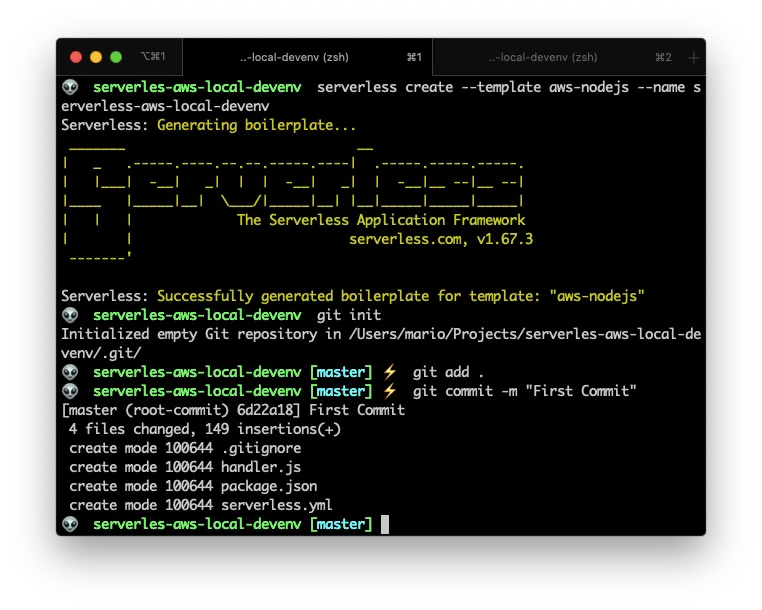Click '4 files changed, 149 insertions(+)' line
762x610 pixels.
(x=205, y=429)
